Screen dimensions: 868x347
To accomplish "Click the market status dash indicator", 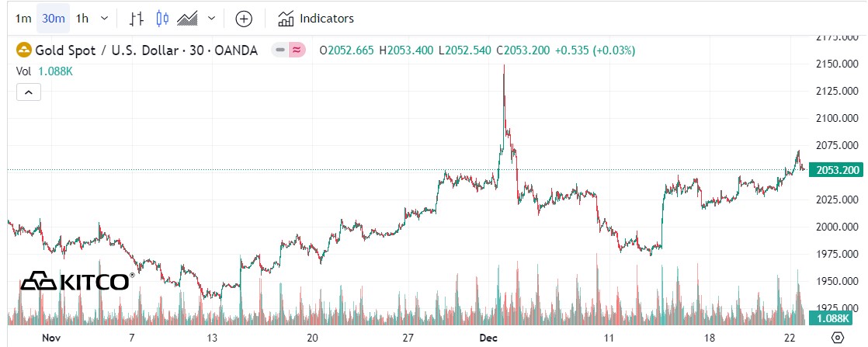I will (x=279, y=50).
